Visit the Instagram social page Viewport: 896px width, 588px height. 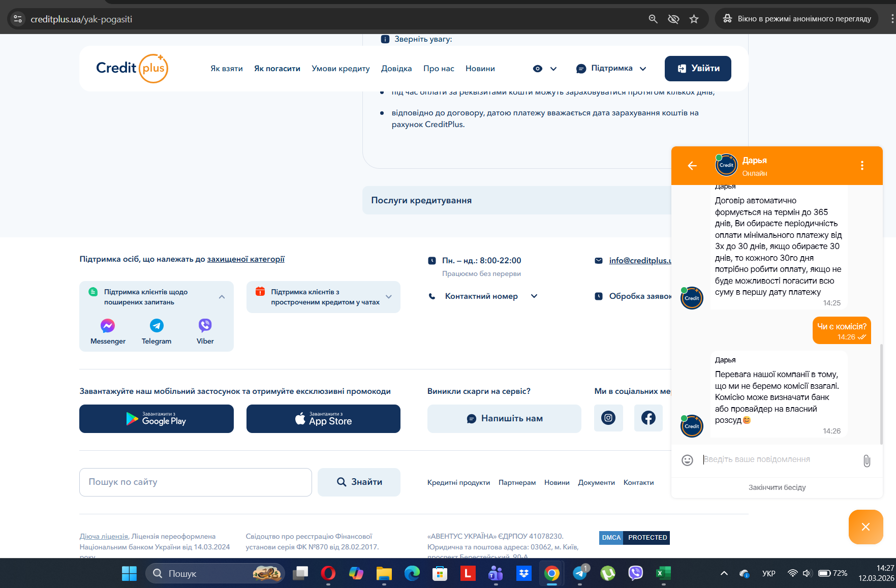[x=608, y=418]
